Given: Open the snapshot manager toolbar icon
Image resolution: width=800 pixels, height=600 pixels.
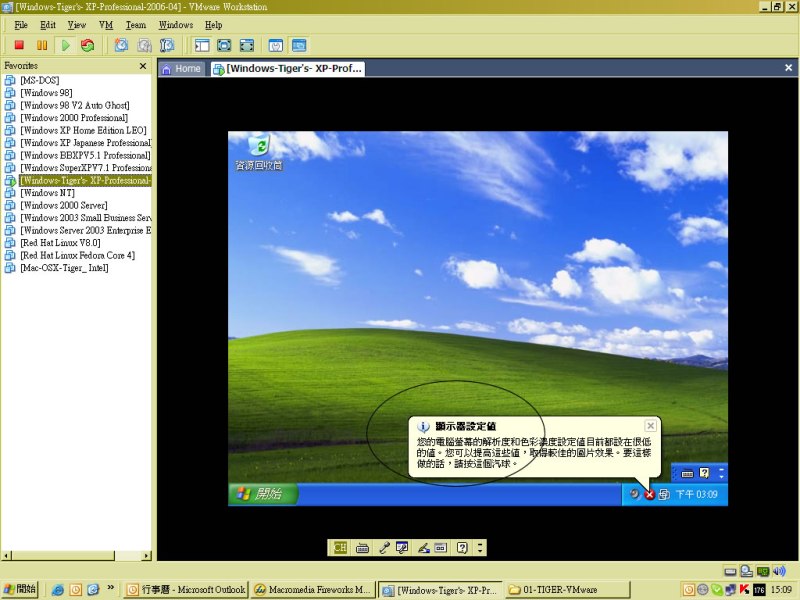Looking at the screenshot, I should (x=167, y=45).
